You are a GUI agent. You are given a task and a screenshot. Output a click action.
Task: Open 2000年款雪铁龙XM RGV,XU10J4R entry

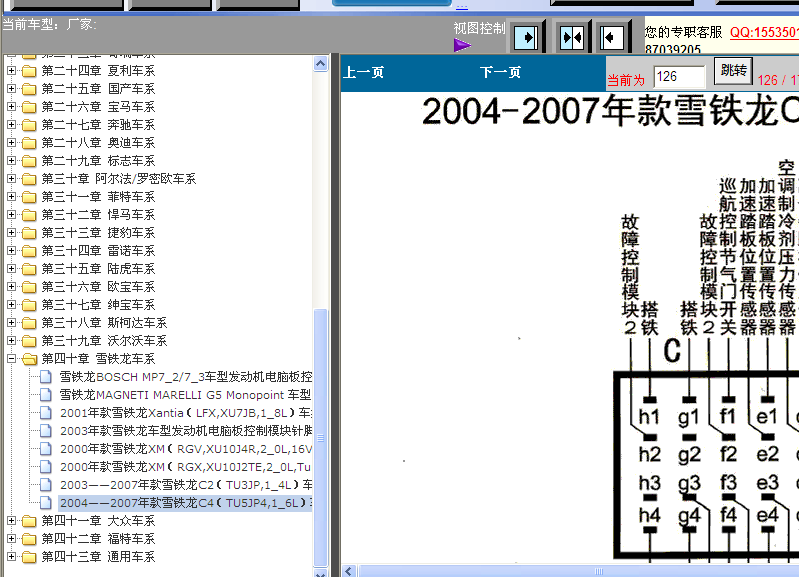click(186, 449)
